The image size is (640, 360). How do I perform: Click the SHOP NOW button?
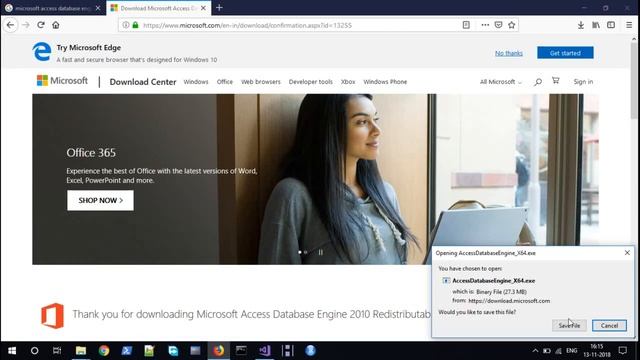(x=100, y=200)
